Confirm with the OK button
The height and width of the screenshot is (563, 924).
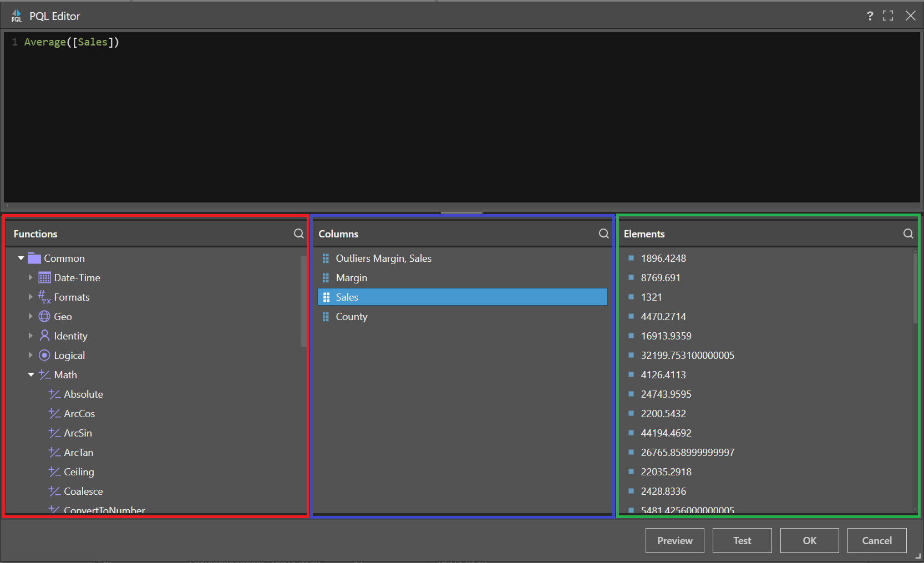pos(809,540)
